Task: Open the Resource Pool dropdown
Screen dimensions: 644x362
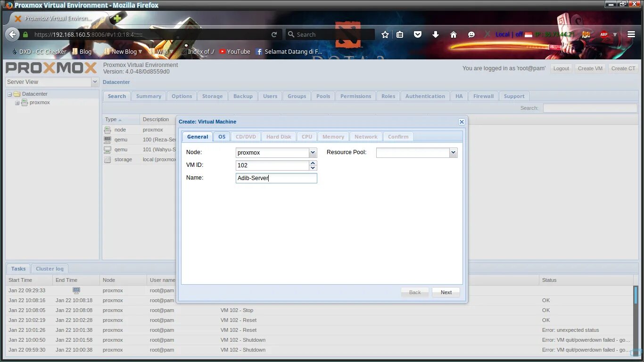Action: coord(453,153)
